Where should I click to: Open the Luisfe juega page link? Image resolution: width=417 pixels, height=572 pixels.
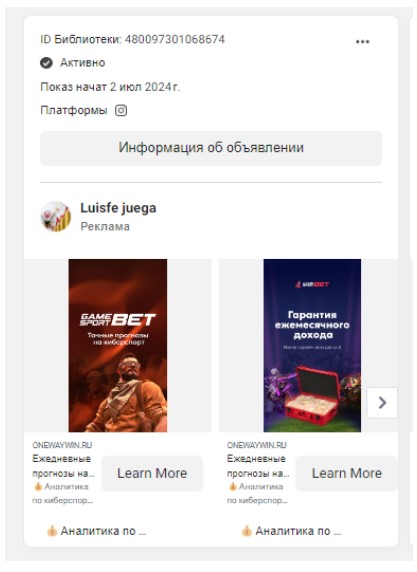point(118,208)
